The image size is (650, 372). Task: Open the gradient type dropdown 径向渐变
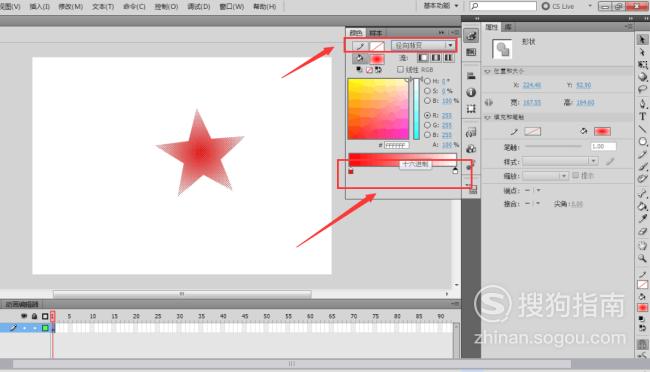[x=423, y=45]
